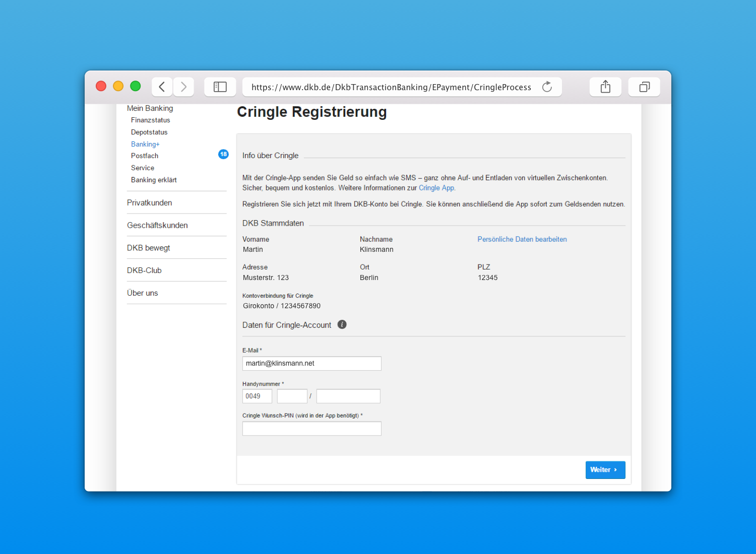The height and width of the screenshot is (554, 756).
Task: Go to Geschäftskunden section
Action: pyautogui.click(x=157, y=225)
